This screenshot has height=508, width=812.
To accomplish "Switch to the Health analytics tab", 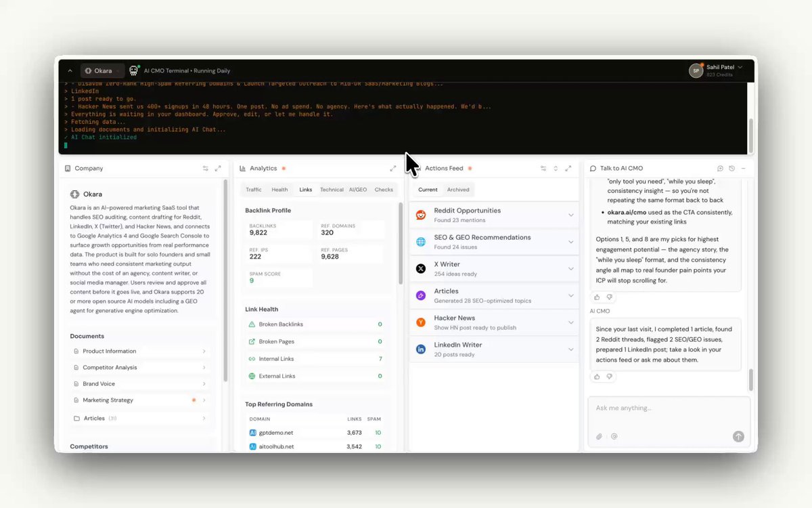I will click(279, 190).
